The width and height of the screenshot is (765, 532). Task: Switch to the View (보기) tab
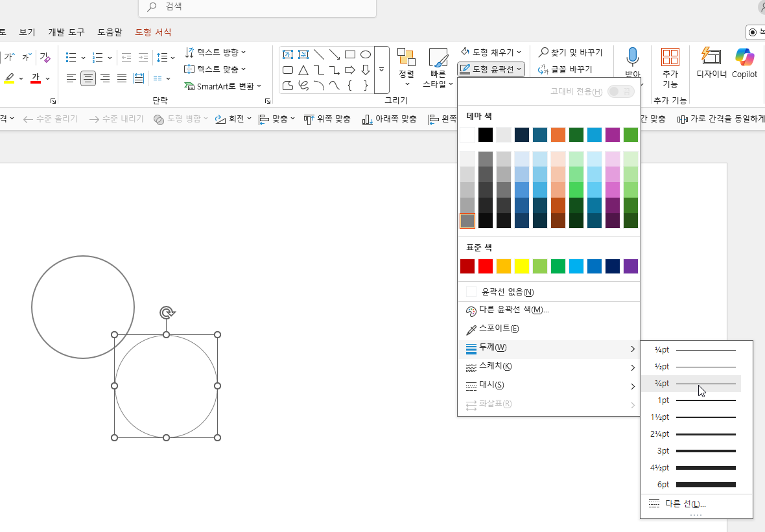[x=27, y=32]
